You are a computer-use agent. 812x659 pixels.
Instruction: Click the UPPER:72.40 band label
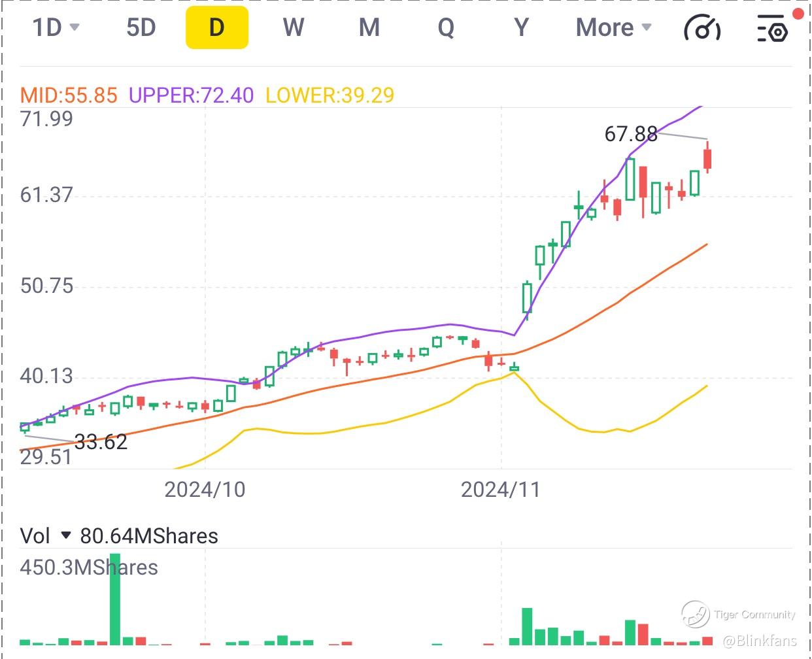[191, 95]
